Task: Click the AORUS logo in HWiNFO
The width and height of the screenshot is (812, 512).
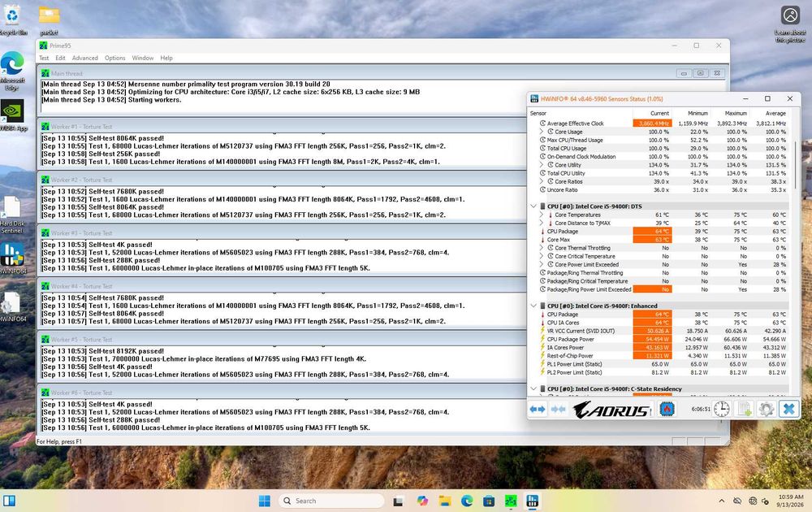Action: pyautogui.click(x=611, y=410)
